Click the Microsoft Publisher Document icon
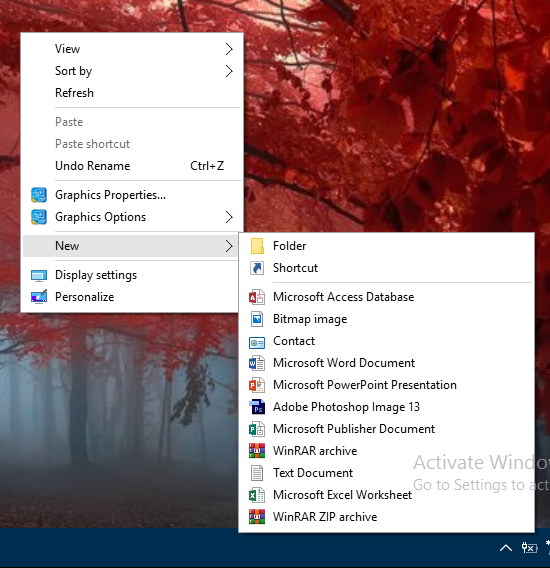This screenshot has width=550, height=568. click(x=257, y=429)
